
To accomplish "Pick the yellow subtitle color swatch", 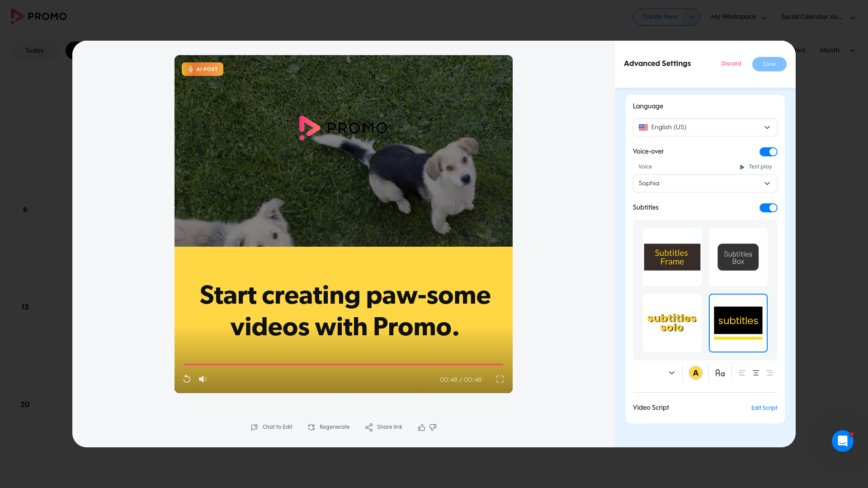I will click(x=695, y=373).
